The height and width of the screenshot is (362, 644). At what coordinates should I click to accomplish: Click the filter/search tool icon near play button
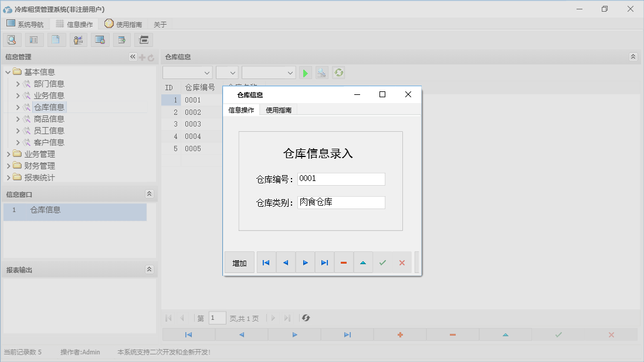coord(321,72)
